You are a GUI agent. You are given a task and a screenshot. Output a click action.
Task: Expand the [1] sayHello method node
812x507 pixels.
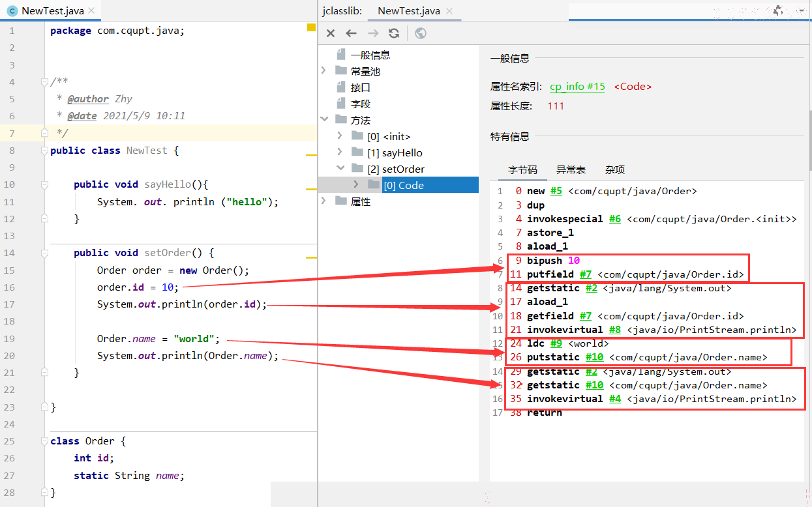coord(340,152)
